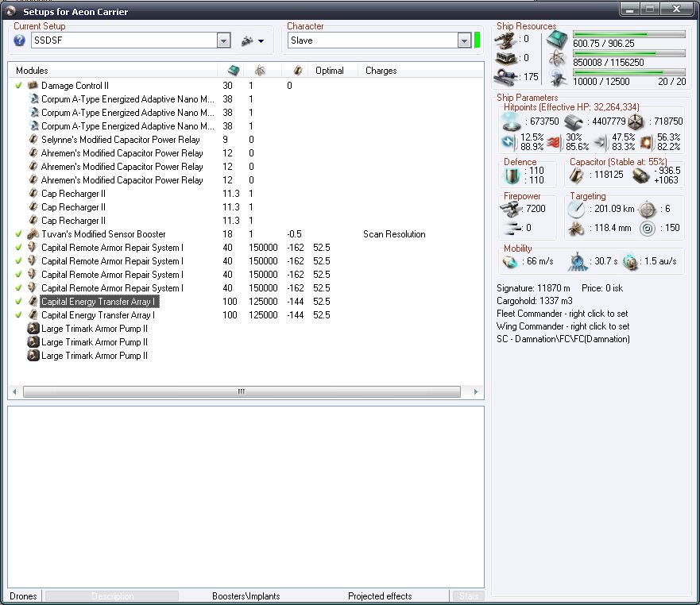Viewport: 700px width, 605px height.
Task: Toggle second Capital Energy Transfer Array I checkmark
Action: [x=18, y=314]
